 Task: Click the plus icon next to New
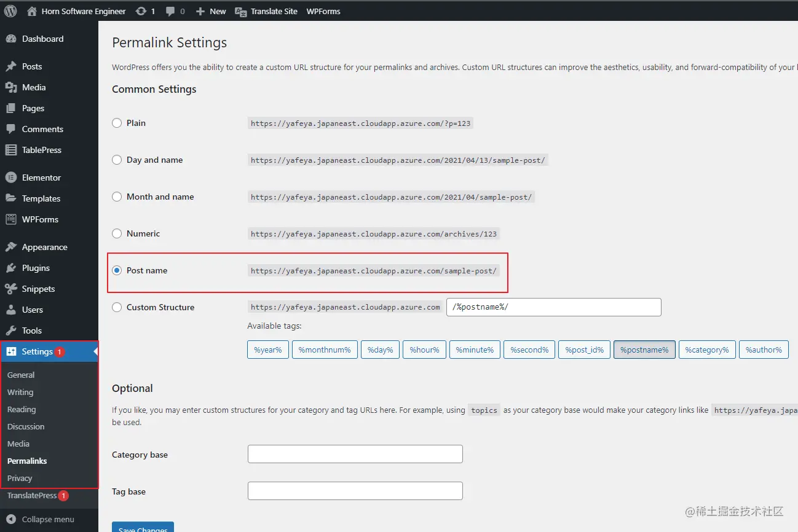(200, 12)
